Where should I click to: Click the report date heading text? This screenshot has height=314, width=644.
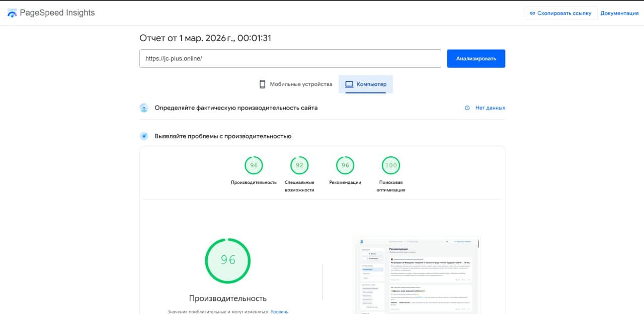[x=205, y=38]
